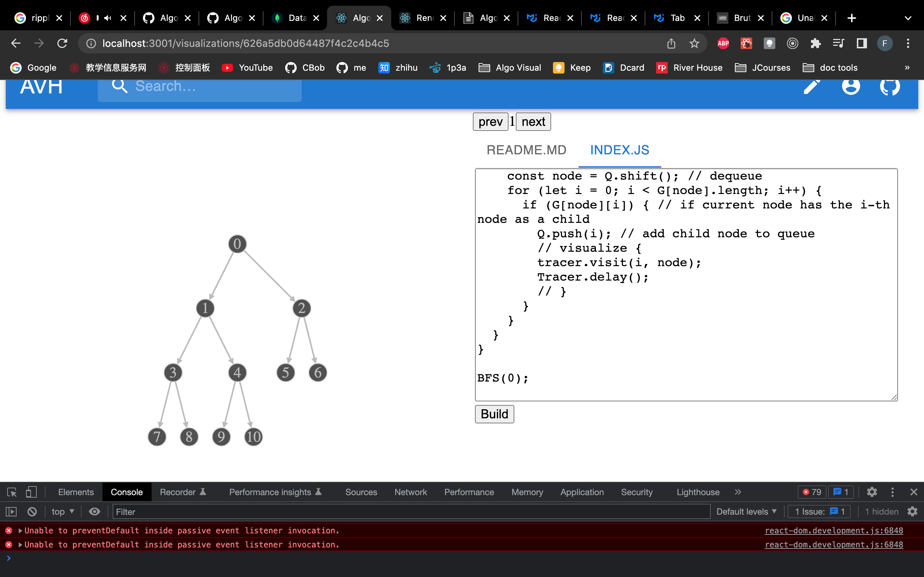Bookmark page with the star icon

(694, 44)
